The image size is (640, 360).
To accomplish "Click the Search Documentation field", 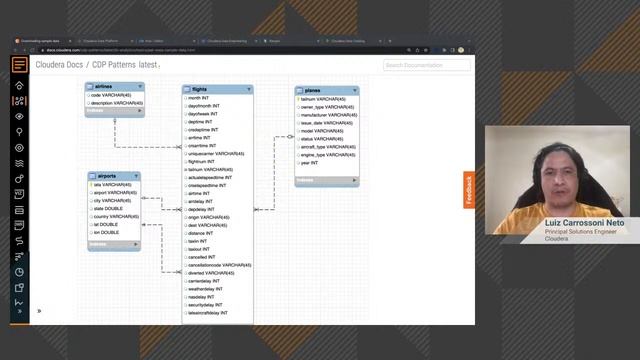I will click(427, 65).
